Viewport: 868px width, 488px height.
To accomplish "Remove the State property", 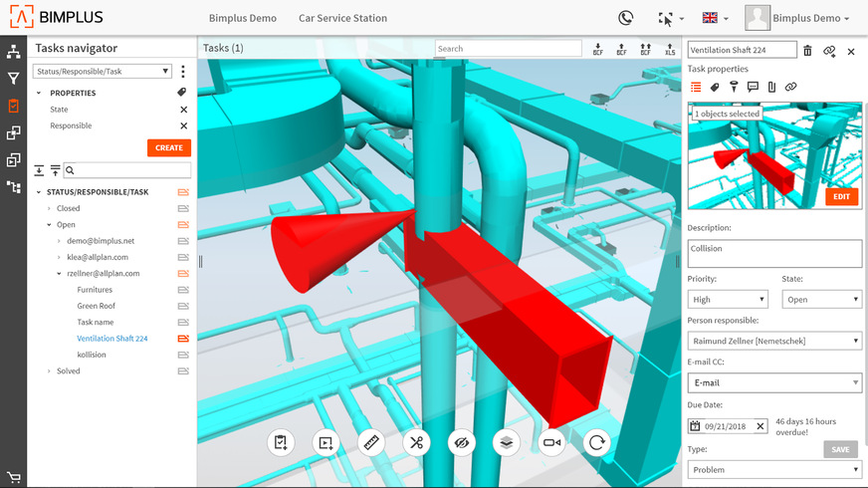I will tap(183, 110).
